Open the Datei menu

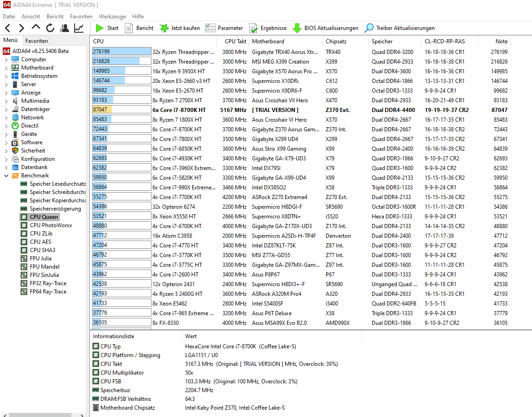coord(9,16)
